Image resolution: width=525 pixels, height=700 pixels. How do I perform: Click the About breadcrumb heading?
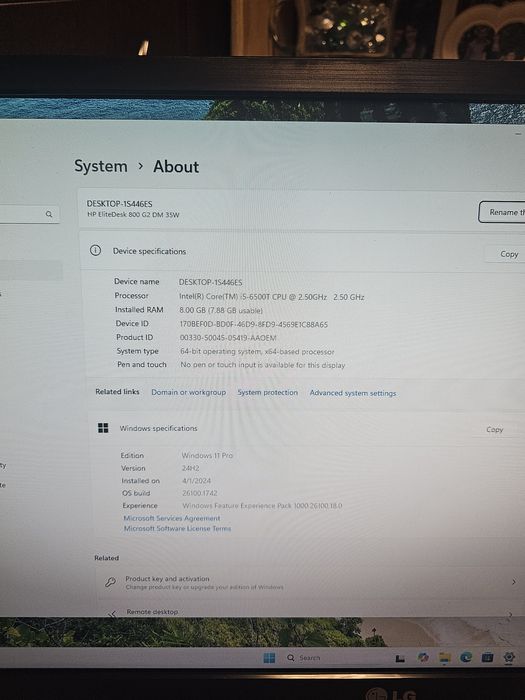click(x=176, y=167)
